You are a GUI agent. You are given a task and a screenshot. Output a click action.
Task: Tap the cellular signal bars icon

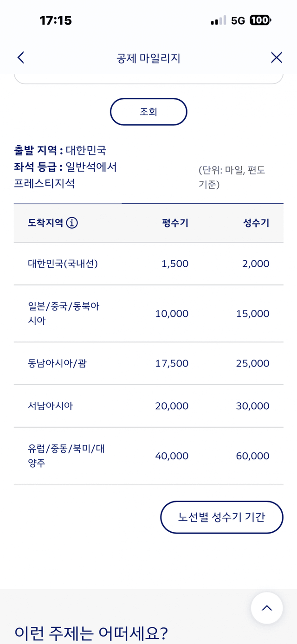tap(218, 20)
